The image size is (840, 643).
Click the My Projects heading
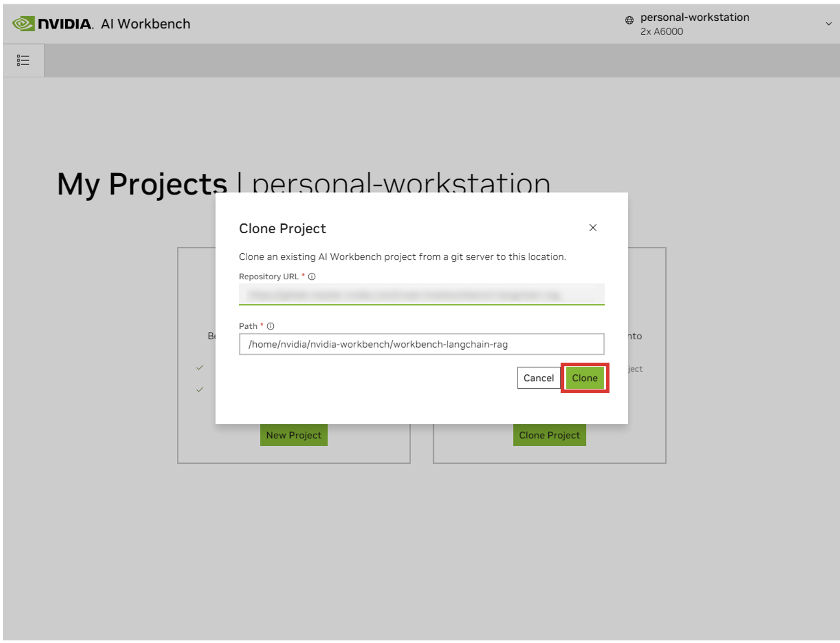point(142,184)
